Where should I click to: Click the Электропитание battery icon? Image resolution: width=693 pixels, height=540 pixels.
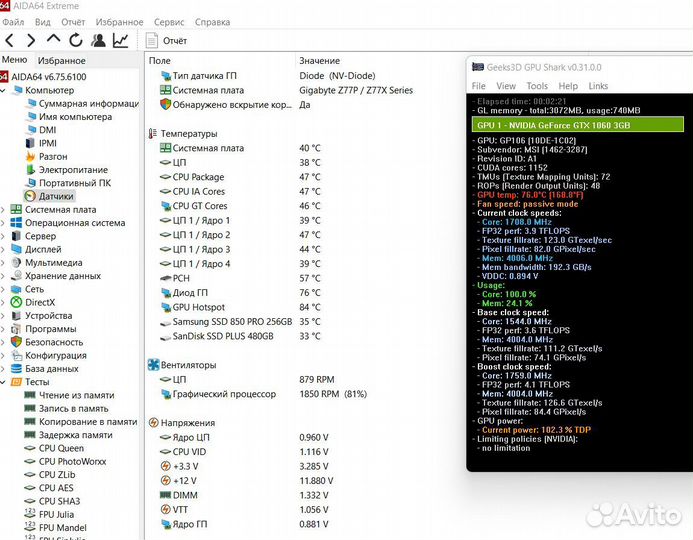[x=30, y=170]
